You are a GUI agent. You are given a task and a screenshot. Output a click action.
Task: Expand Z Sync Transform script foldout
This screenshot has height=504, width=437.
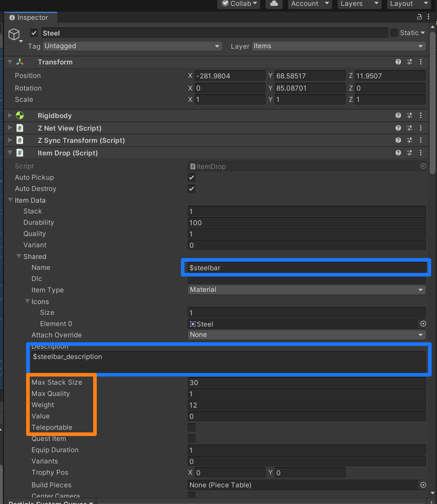tap(10, 140)
